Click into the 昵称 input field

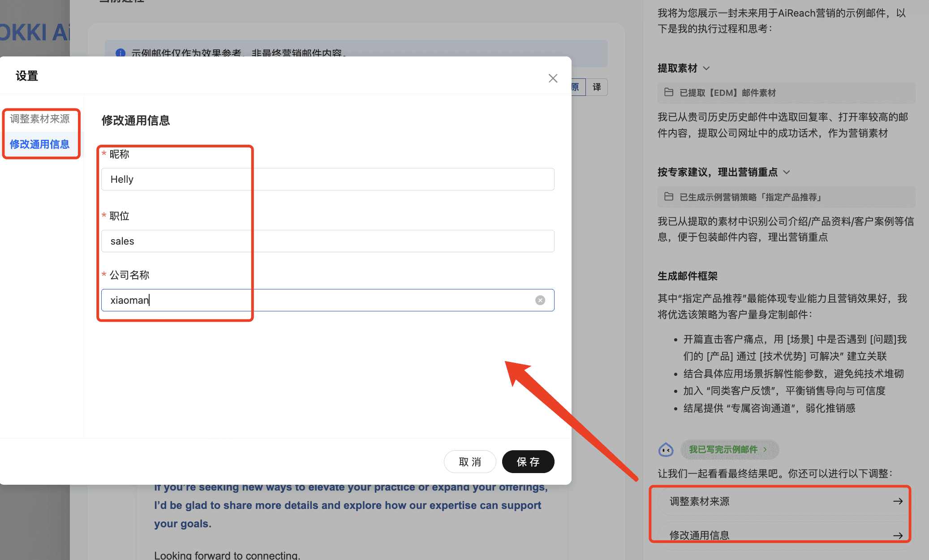click(x=327, y=179)
